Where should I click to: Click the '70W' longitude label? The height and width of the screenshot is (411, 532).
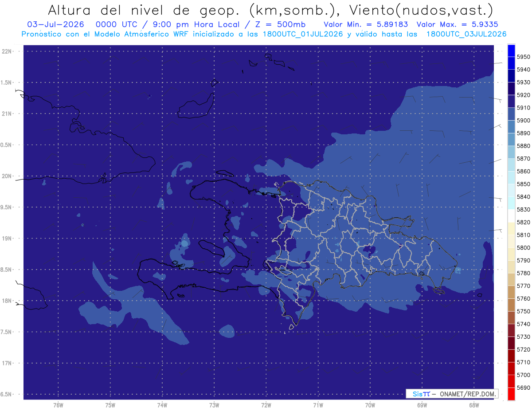pyautogui.click(x=370, y=405)
